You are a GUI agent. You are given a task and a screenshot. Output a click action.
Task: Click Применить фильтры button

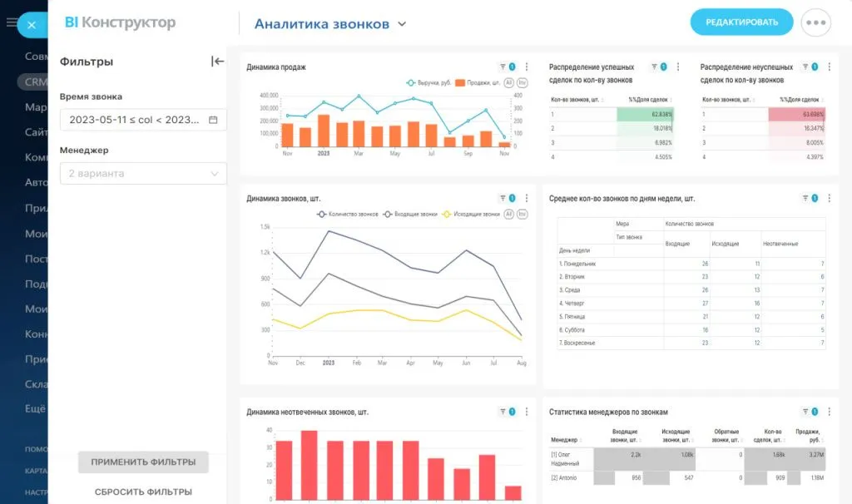[143, 462]
